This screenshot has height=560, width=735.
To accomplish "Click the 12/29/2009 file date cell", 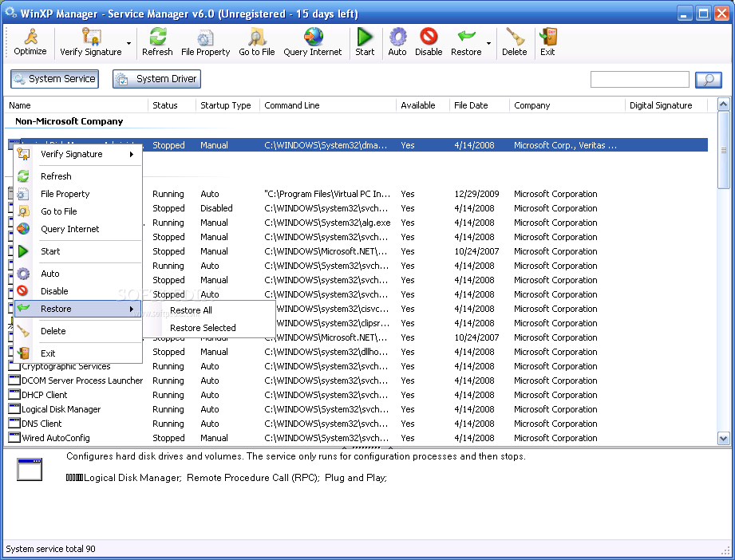I will (476, 194).
